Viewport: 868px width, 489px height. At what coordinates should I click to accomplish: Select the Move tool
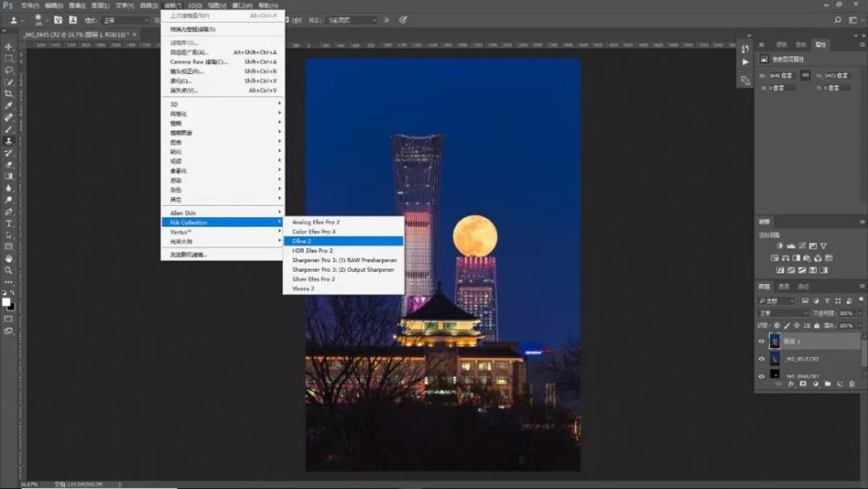9,47
